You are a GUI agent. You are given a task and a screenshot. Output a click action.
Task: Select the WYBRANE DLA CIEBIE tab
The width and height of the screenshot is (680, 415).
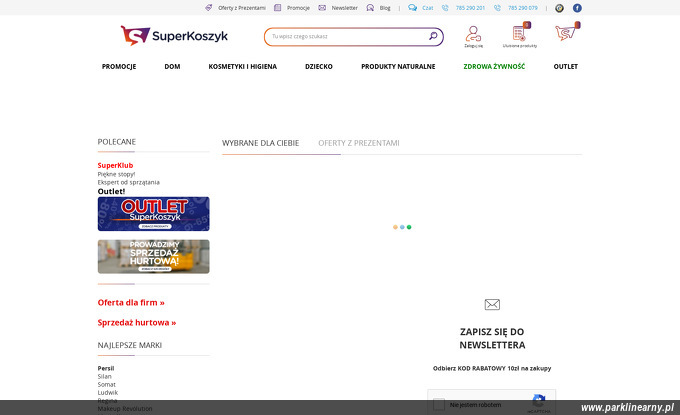pyautogui.click(x=261, y=143)
